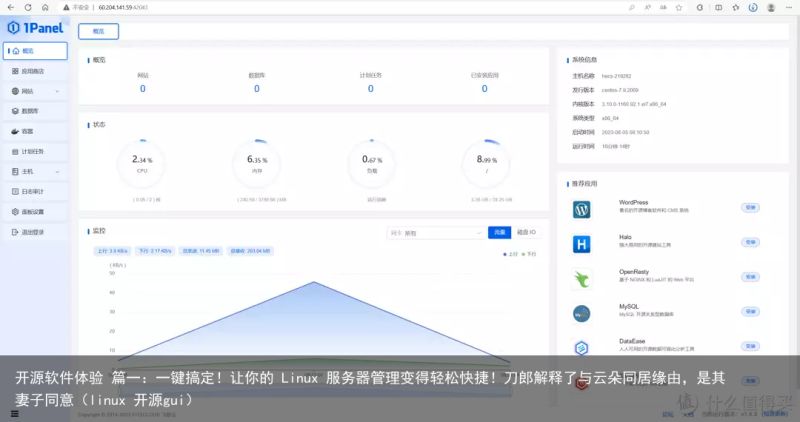Click the browser back arrow
Screen dimensions: 800x422
pyautogui.click(x=11, y=8)
